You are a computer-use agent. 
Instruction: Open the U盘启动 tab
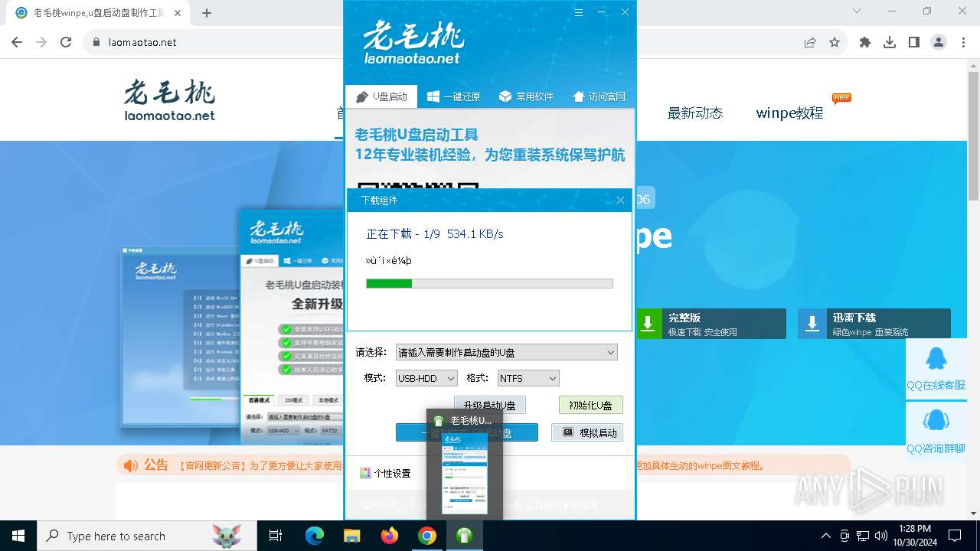pos(381,96)
